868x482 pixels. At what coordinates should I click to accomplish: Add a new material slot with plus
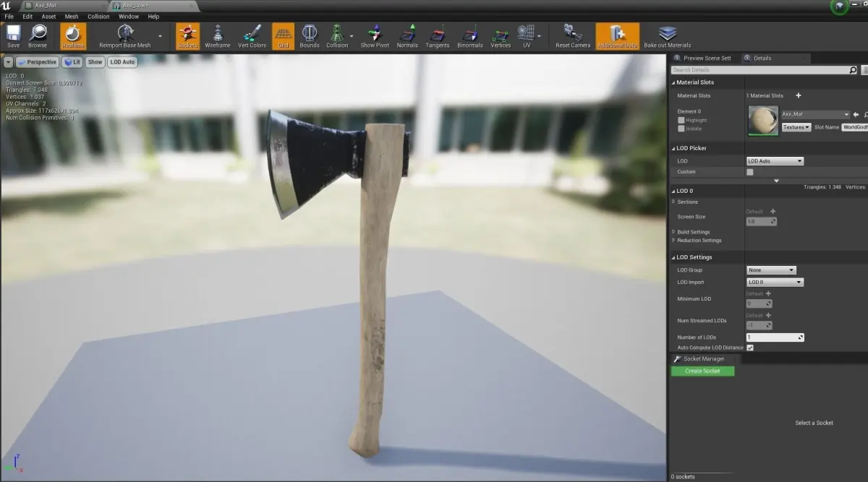[799, 95]
